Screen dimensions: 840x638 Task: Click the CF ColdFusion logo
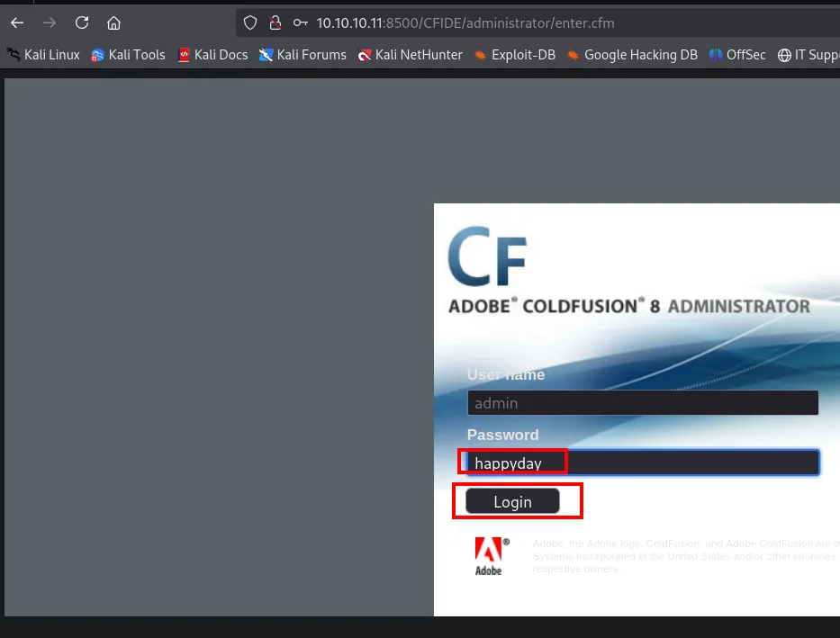[487, 256]
